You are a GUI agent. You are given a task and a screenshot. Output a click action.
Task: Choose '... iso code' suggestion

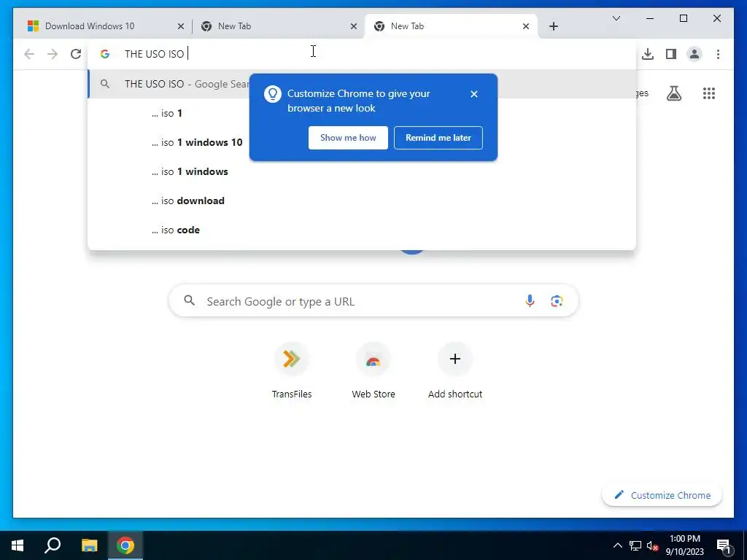362,230
